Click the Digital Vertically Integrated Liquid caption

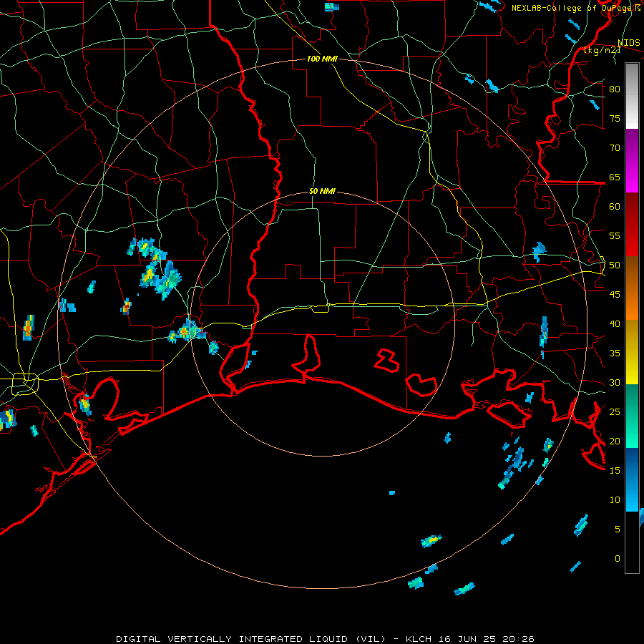[x=325, y=639]
